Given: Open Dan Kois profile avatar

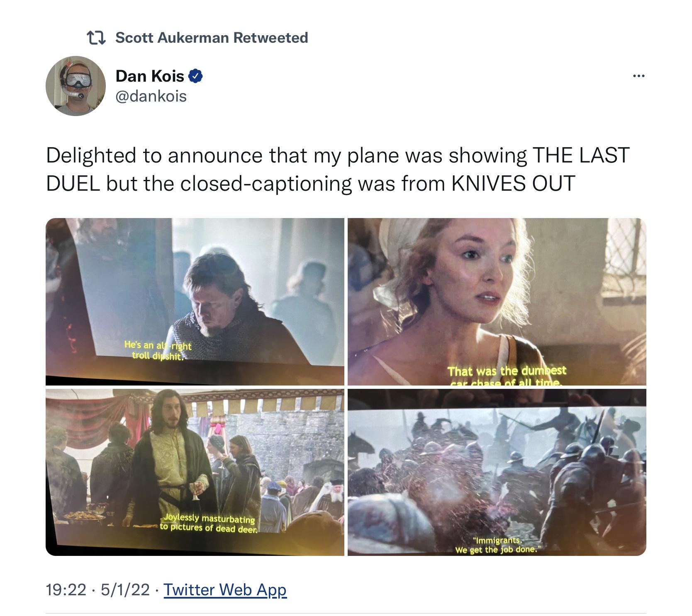Looking at the screenshot, I should coord(76,86).
